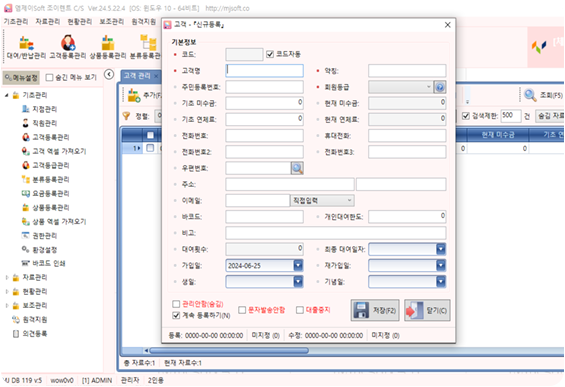Click the 회원등급 help icon button
The height and width of the screenshot is (387, 565).
point(440,87)
